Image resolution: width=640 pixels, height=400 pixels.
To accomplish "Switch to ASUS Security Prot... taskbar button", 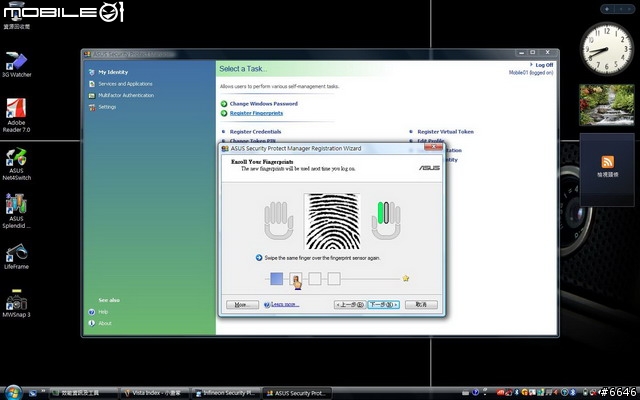I will tap(297, 393).
